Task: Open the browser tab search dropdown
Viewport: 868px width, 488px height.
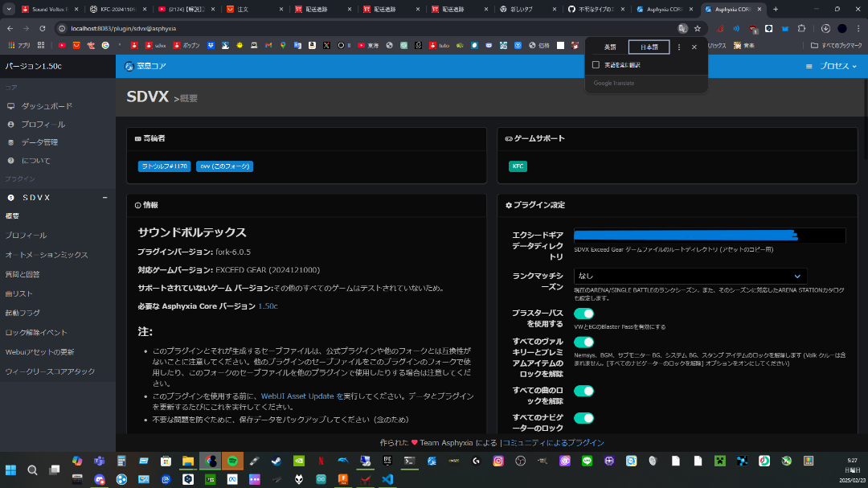Action: [x=9, y=10]
